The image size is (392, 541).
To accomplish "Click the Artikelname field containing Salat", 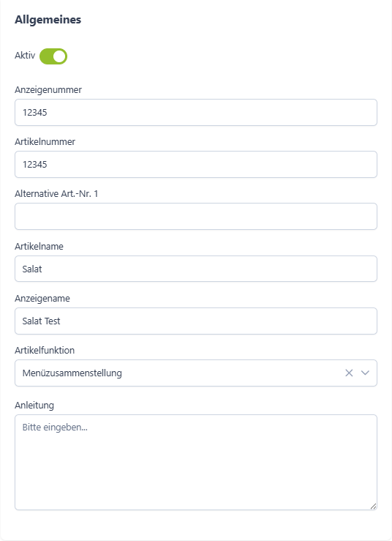I will (x=196, y=269).
